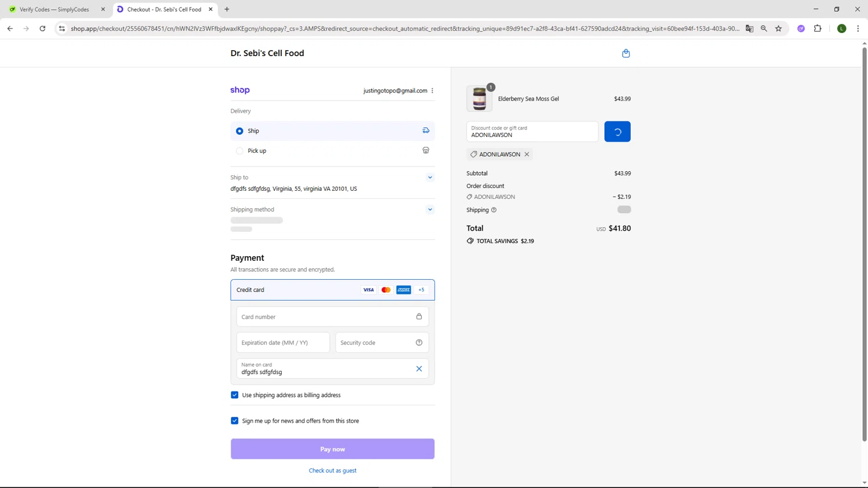Go back in browser history
This screenshot has width=868, height=488.
[x=10, y=28]
